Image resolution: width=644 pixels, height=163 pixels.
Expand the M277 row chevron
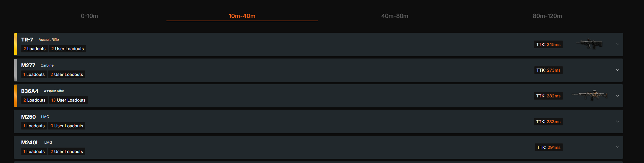(617, 70)
